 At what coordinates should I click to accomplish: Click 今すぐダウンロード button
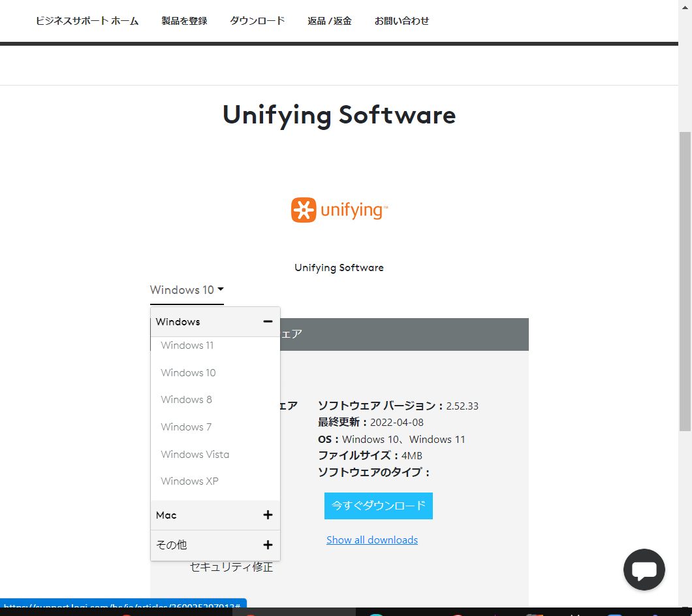click(378, 506)
